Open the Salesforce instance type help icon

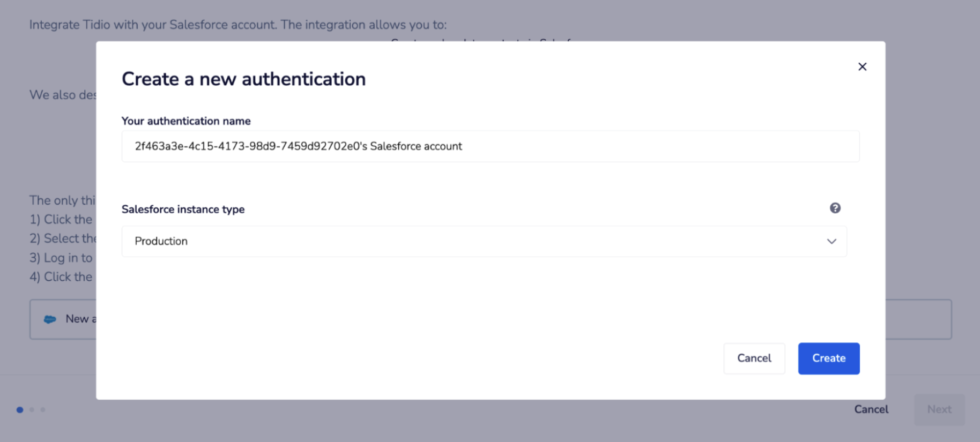[835, 208]
